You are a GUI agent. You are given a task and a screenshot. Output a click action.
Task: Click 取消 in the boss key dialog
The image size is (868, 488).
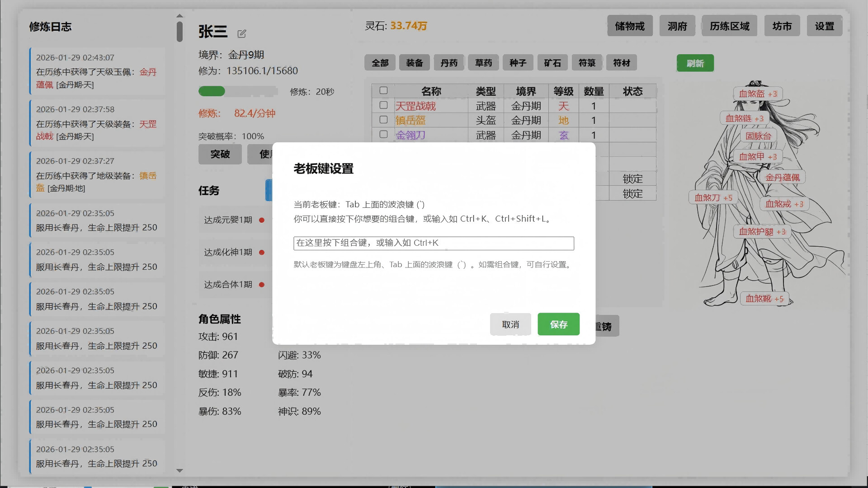(x=510, y=324)
